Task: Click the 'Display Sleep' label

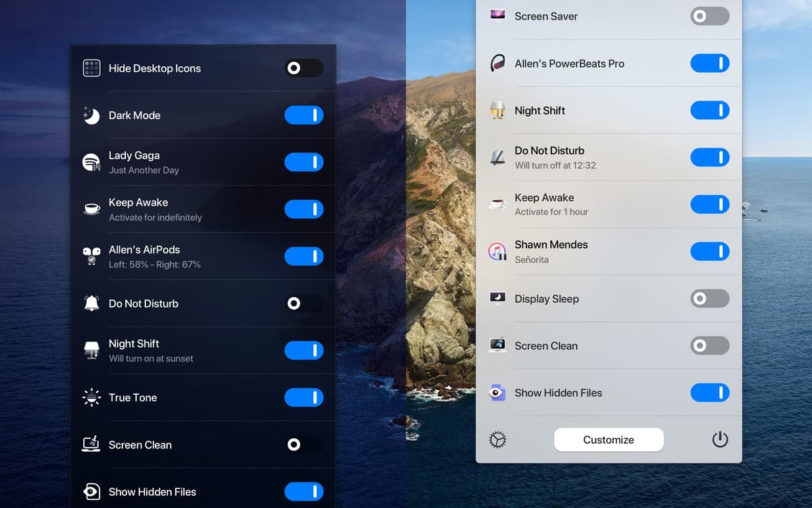Action: (x=547, y=299)
